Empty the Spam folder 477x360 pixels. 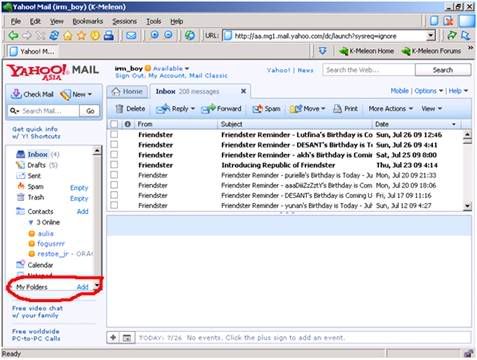(x=79, y=188)
